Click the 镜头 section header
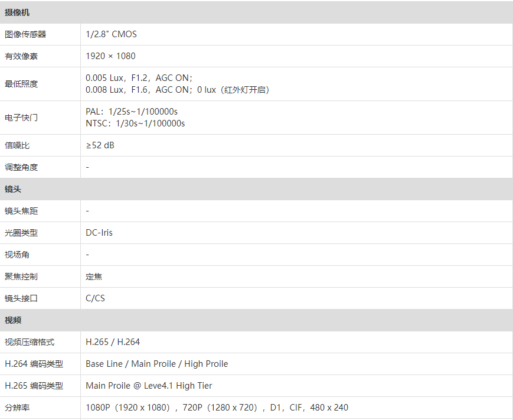The width and height of the screenshot is (513, 420). click(13, 189)
